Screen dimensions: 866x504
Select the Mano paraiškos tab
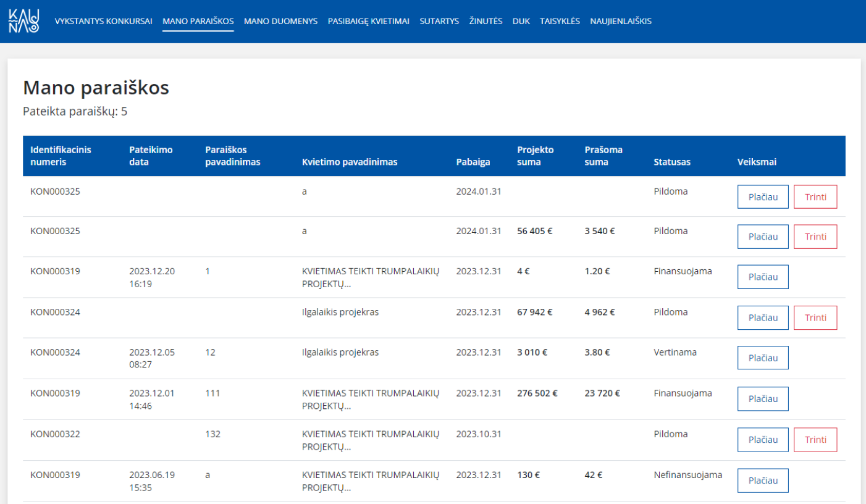(x=198, y=21)
